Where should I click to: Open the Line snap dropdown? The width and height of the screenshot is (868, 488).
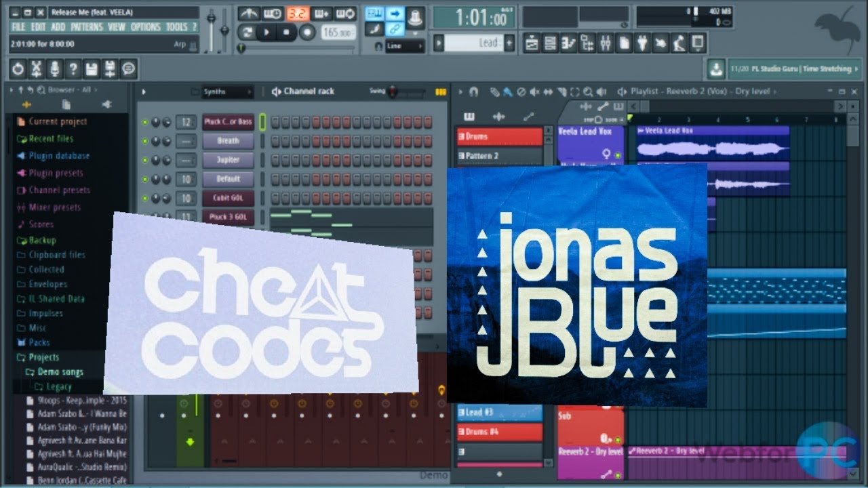pos(405,46)
